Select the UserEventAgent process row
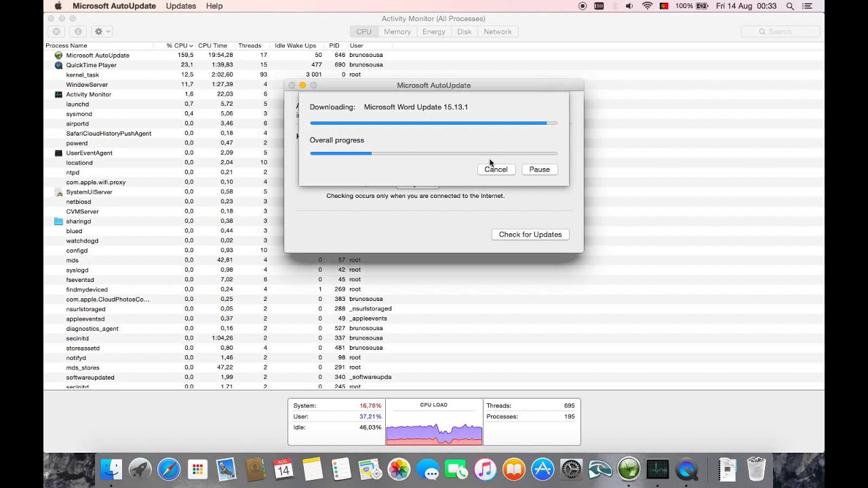This screenshot has width=868, height=488. pos(164,153)
